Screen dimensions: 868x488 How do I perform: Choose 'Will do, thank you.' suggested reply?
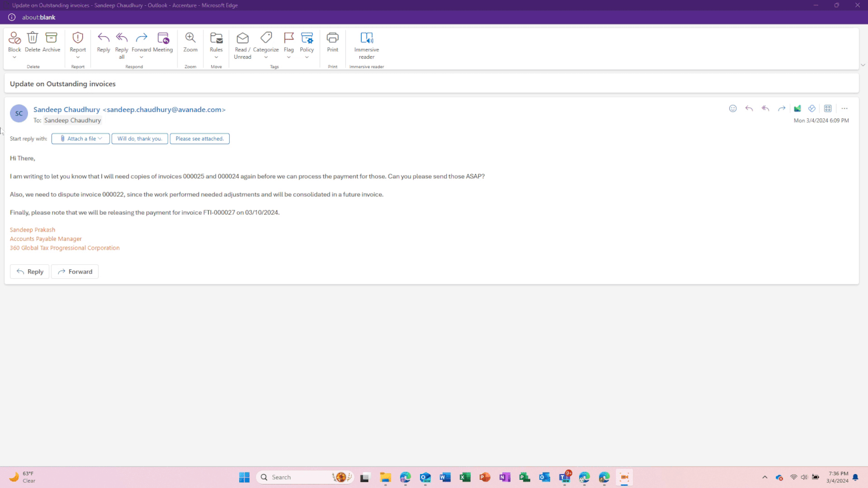pyautogui.click(x=140, y=139)
